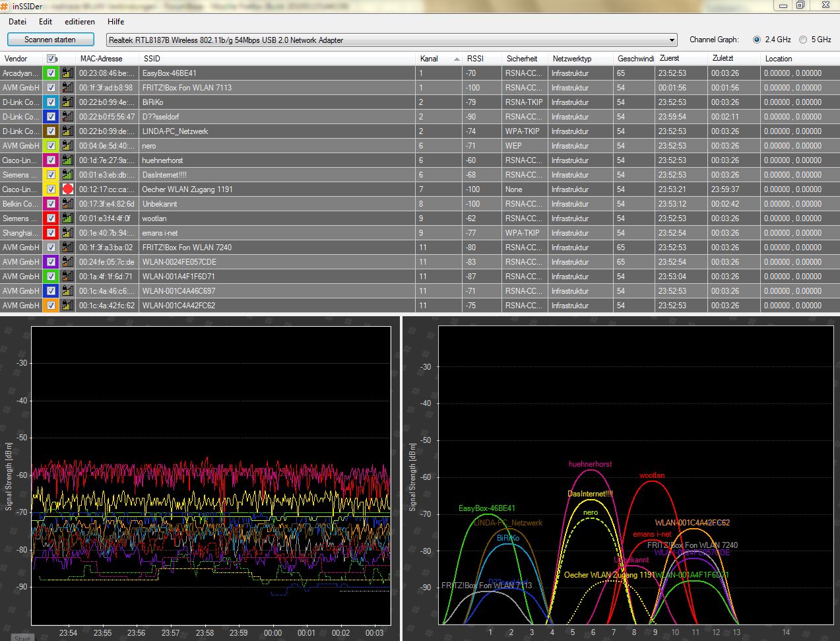The height and width of the screenshot is (641, 840).
Task: Open the Hilfe menu
Action: [x=116, y=22]
